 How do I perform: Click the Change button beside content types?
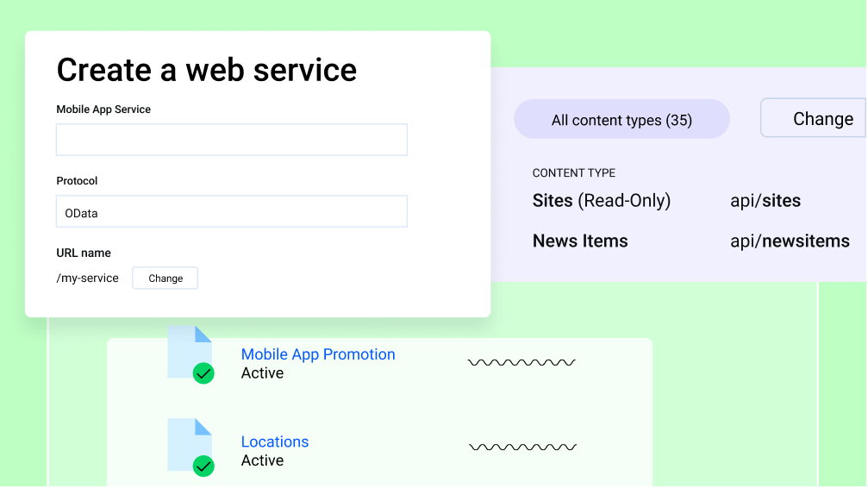click(x=813, y=117)
